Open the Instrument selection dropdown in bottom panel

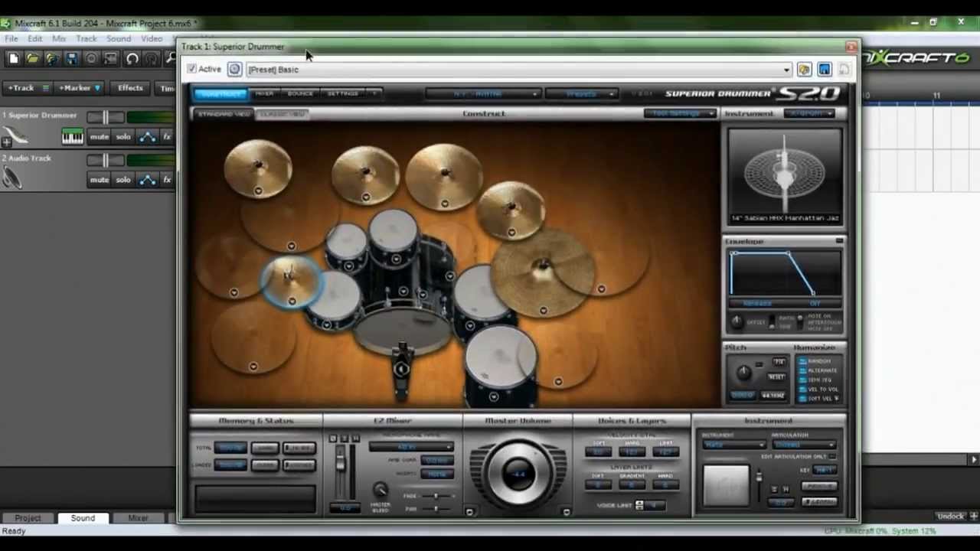pyautogui.click(x=733, y=445)
